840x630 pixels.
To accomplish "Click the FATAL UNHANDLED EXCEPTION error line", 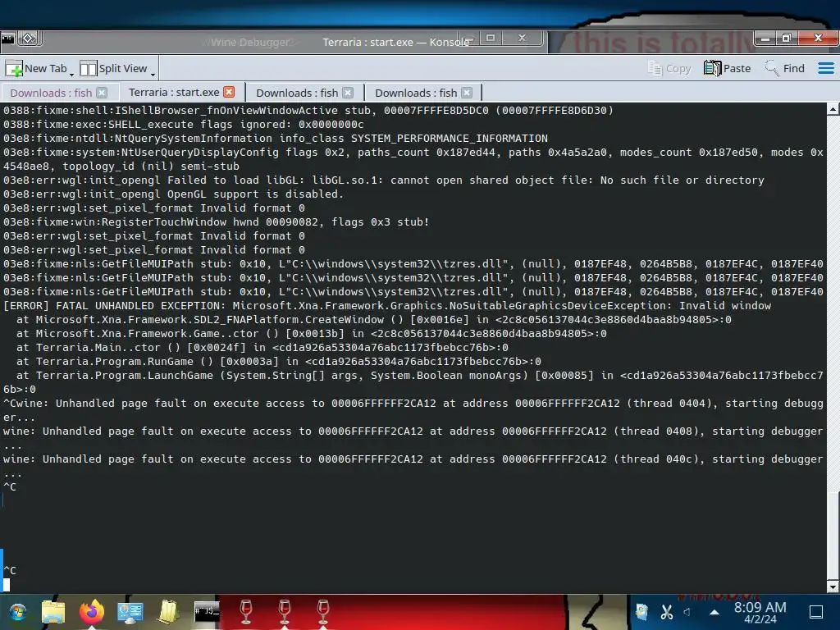I will (387, 305).
